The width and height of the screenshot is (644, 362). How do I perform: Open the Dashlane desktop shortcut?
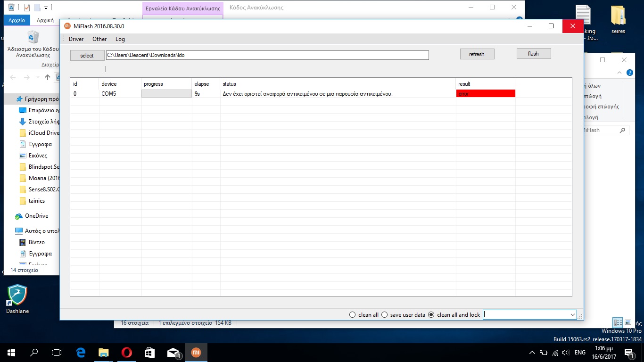pos(17,296)
